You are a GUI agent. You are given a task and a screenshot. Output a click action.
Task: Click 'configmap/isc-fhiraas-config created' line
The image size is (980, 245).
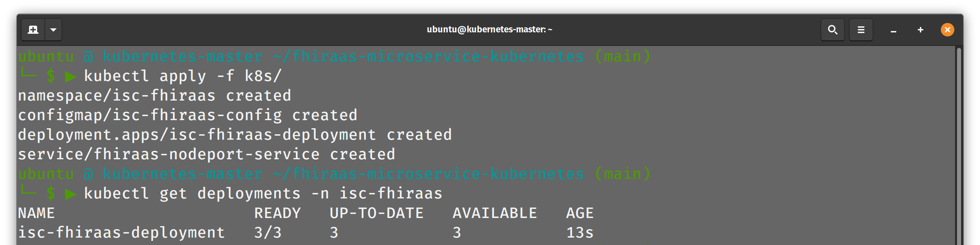187,115
